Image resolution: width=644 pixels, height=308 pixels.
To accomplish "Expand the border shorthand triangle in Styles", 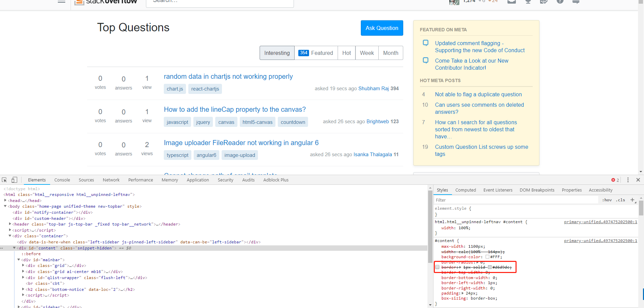I will click(460, 267).
